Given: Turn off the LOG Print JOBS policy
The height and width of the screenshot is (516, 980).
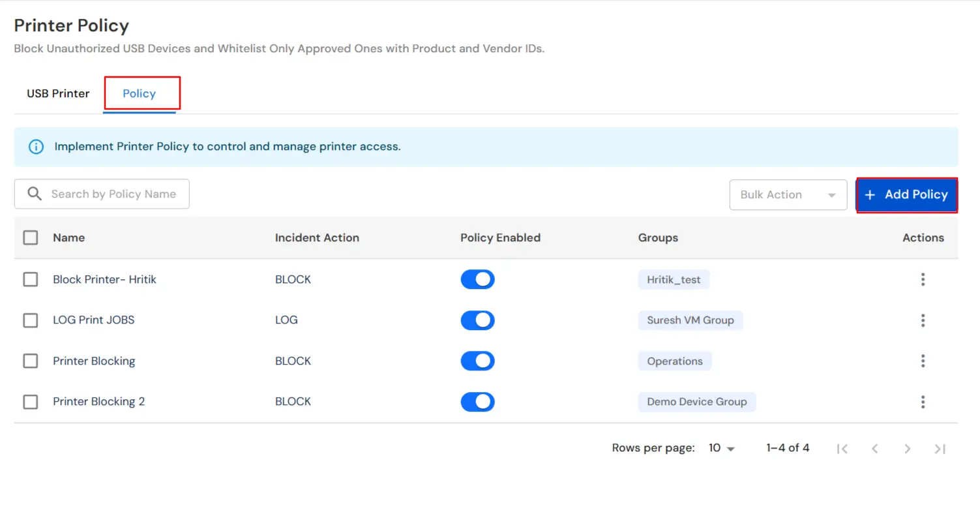Looking at the screenshot, I should [477, 320].
